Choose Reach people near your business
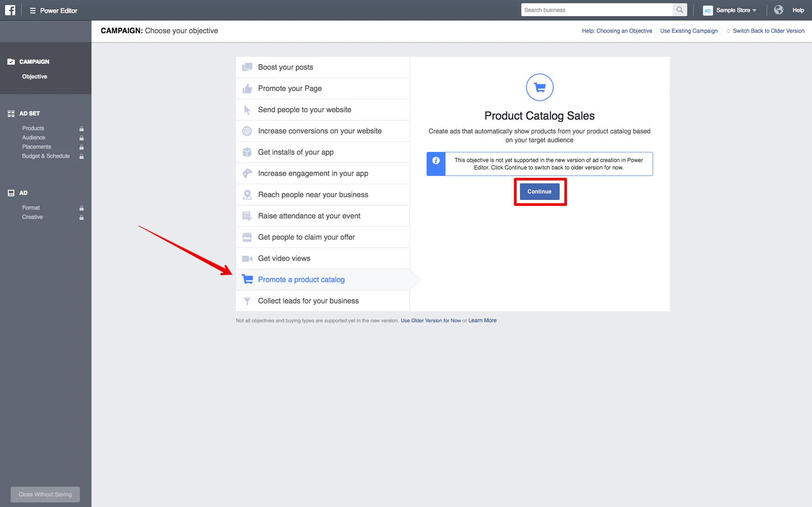 (x=323, y=195)
